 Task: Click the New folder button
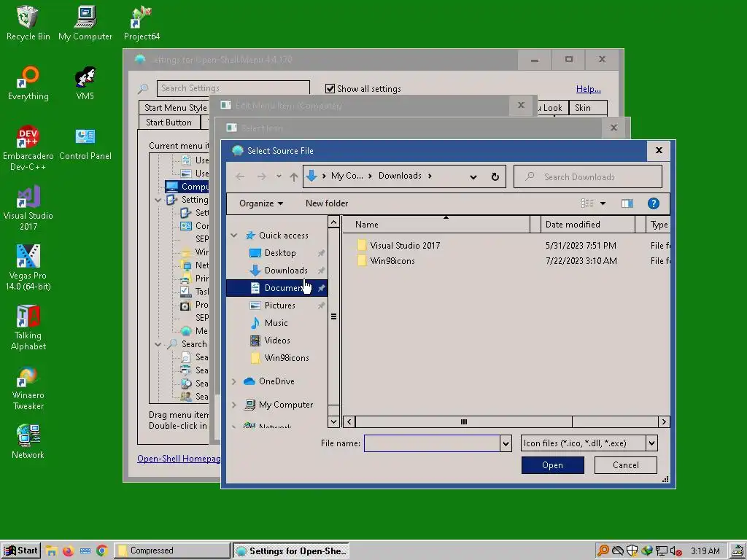(x=327, y=203)
